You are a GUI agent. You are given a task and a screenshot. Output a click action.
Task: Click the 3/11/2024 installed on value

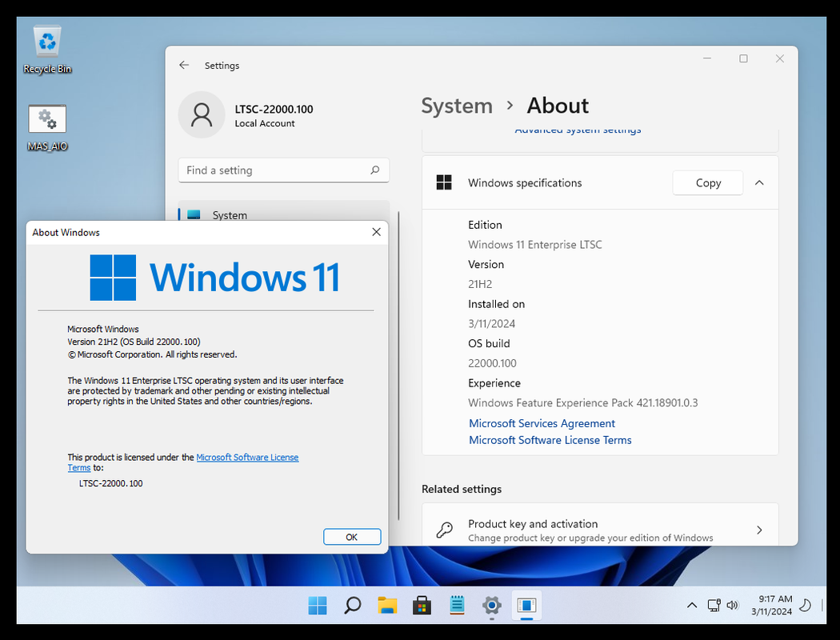[x=491, y=323]
